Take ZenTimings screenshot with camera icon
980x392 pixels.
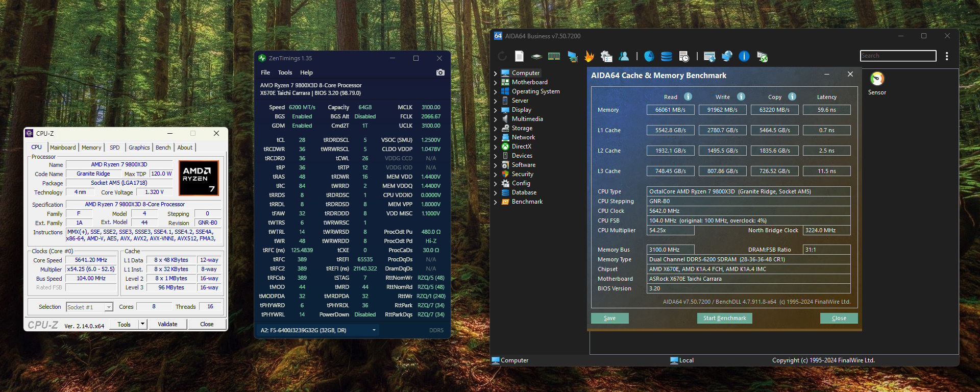click(x=440, y=72)
